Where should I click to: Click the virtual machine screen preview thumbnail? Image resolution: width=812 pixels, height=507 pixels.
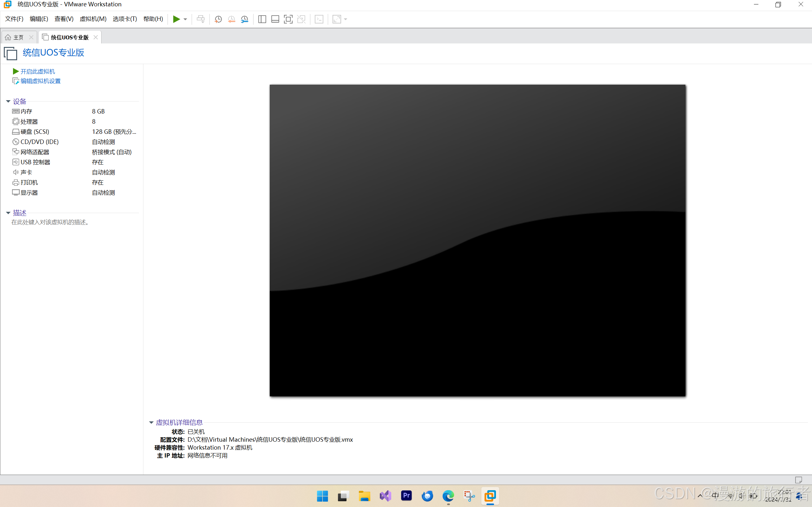(x=478, y=240)
